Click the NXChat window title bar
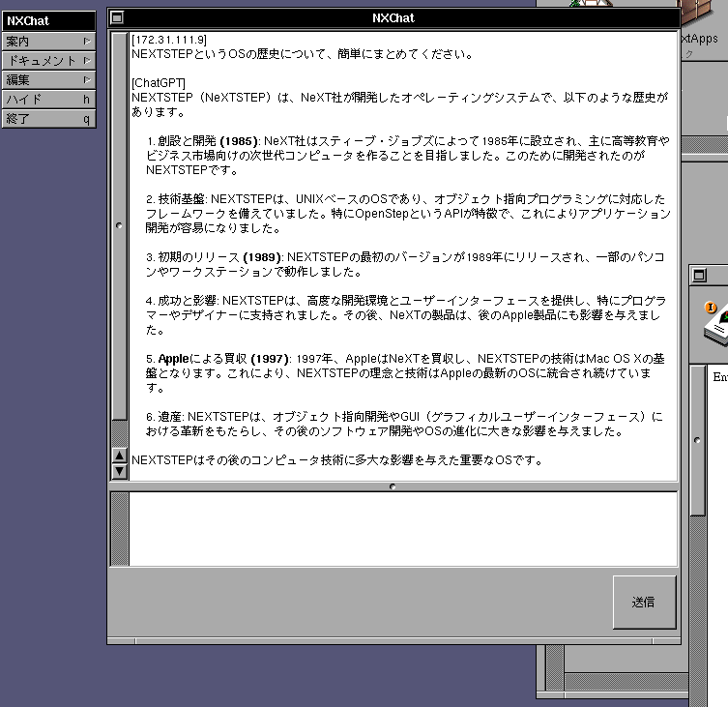Image resolution: width=728 pixels, height=707 pixels. coord(393,17)
